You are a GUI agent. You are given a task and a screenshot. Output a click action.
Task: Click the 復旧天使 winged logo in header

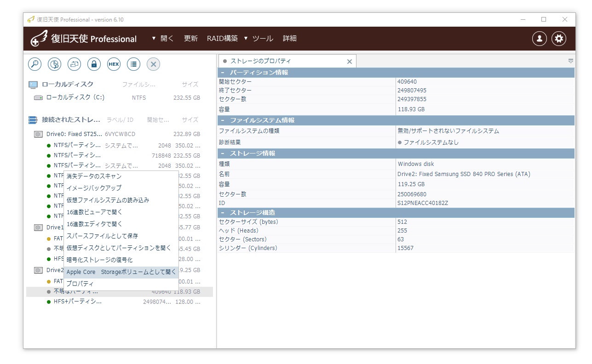point(40,39)
